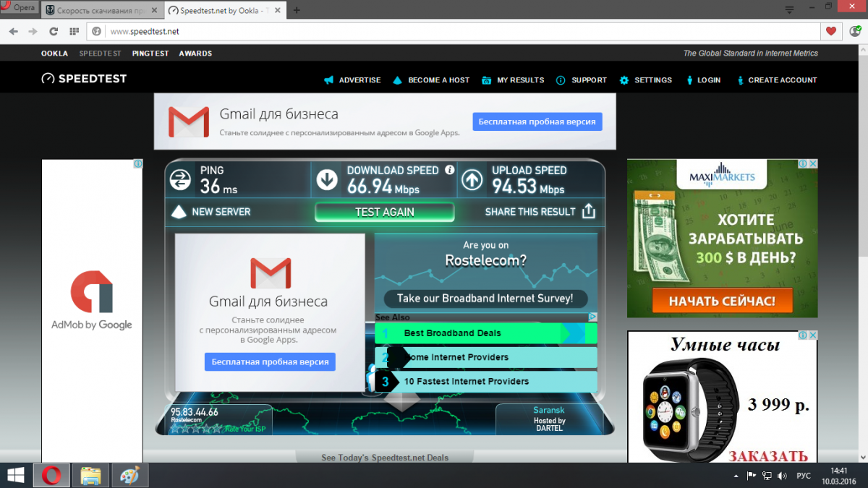Take the Broadband Internet Survey
The width and height of the screenshot is (868, 488).
tap(485, 298)
